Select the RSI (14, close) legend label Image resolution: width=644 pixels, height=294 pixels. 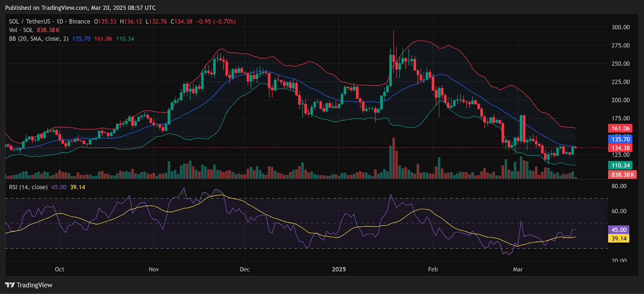[x=28, y=187]
